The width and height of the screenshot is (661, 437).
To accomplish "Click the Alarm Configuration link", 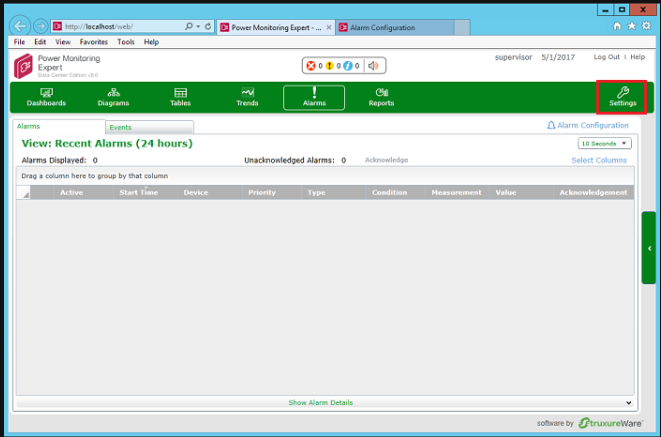I will click(588, 125).
